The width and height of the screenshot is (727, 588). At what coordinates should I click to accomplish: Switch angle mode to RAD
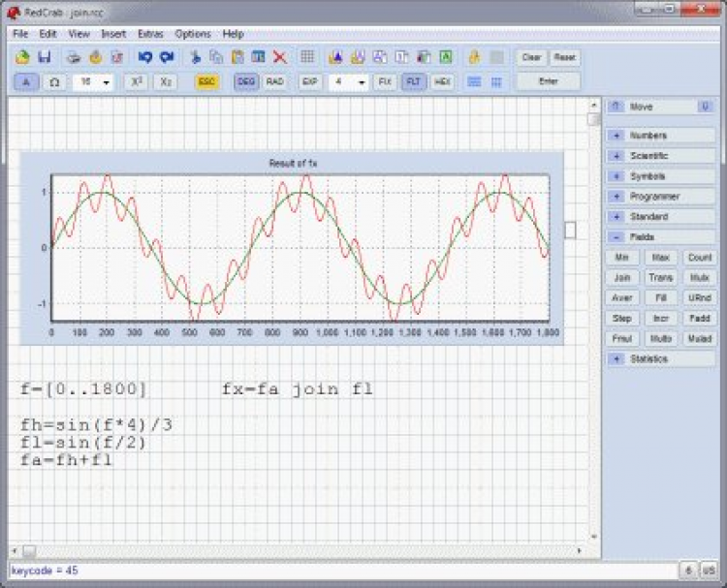[275, 82]
